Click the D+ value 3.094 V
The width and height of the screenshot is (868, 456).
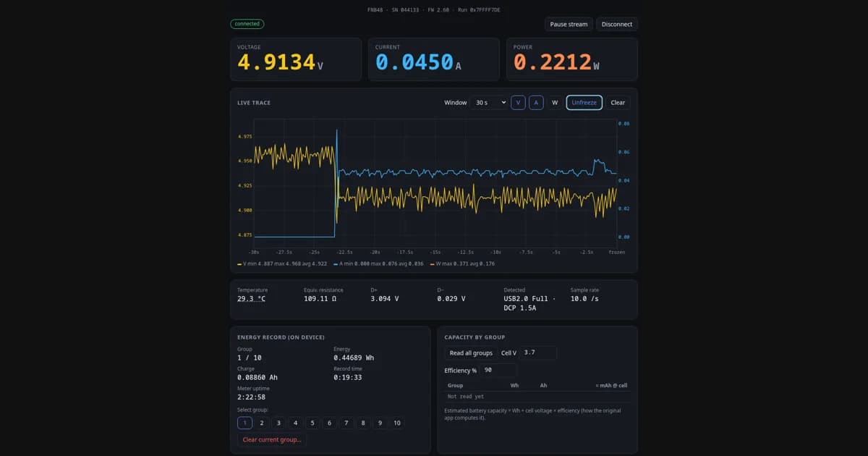(385, 298)
